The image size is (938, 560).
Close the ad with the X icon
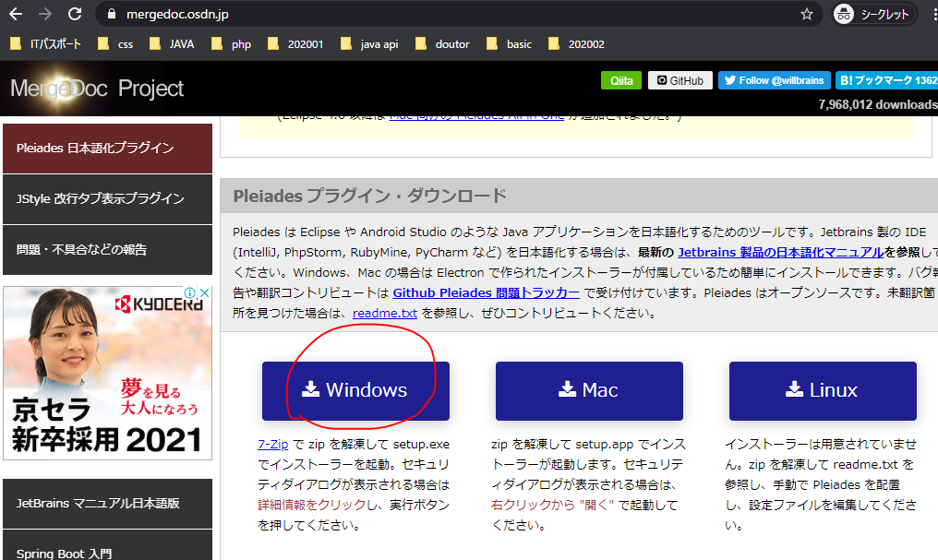pyautogui.click(x=204, y=292)
